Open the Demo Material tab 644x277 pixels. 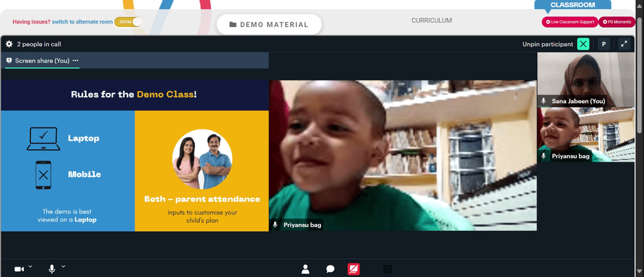coord(269,24)
